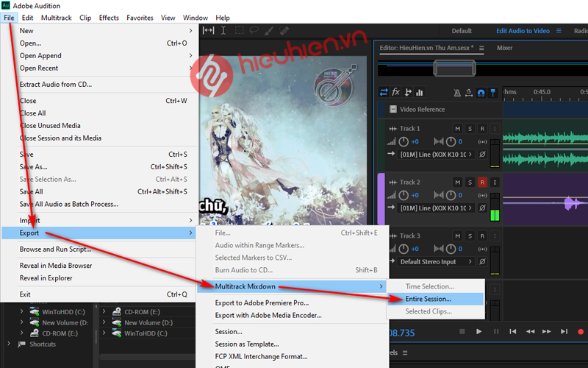Select the Paintbrush Selection tool
The image size is (588, 368).
269,31
